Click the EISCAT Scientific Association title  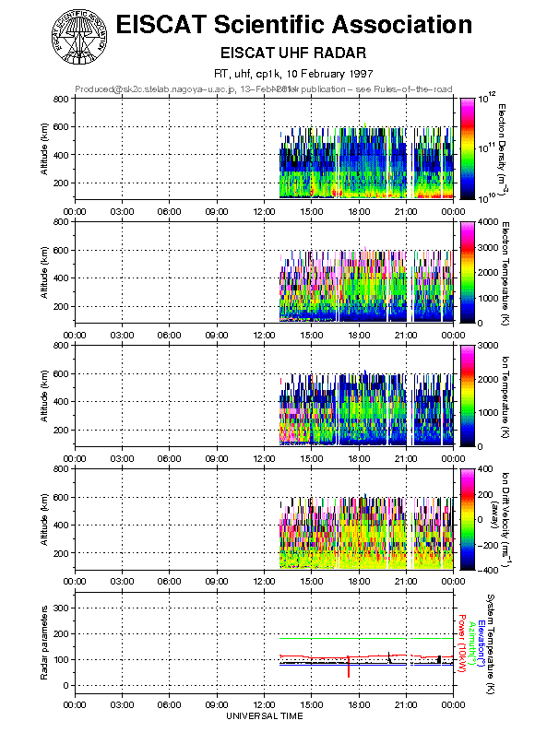coord(294,24)
